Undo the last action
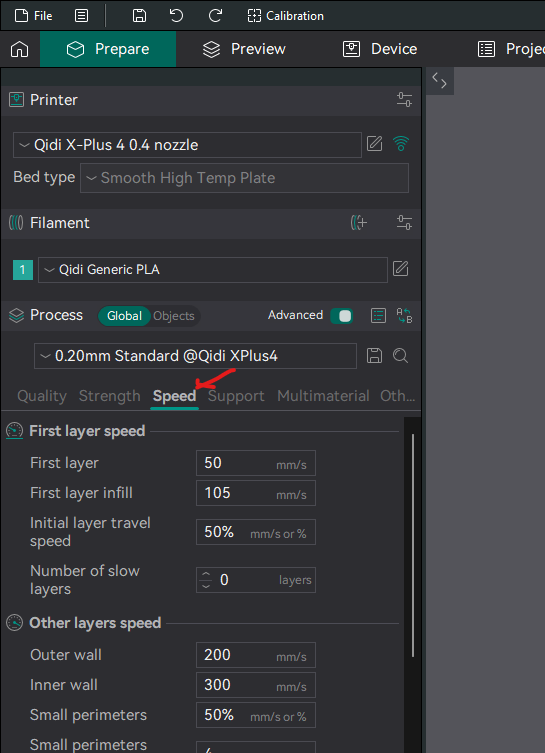Viewport: 545px width, 753px height. (x=176, y=16)
